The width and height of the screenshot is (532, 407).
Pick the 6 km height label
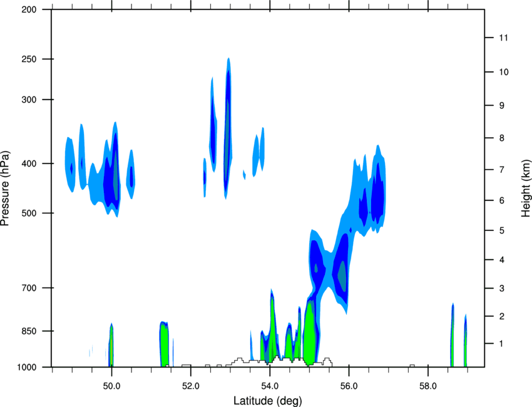coord(502,200)
